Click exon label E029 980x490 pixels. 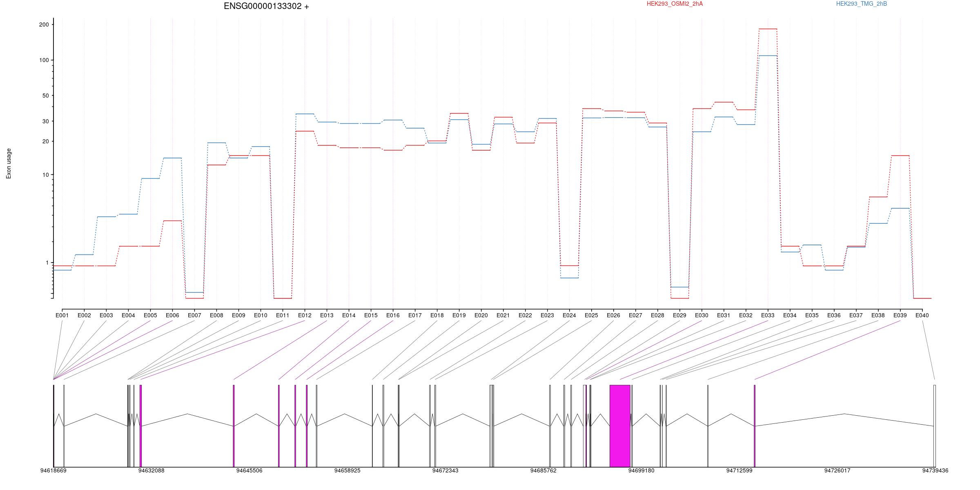(x=679, y=315)
